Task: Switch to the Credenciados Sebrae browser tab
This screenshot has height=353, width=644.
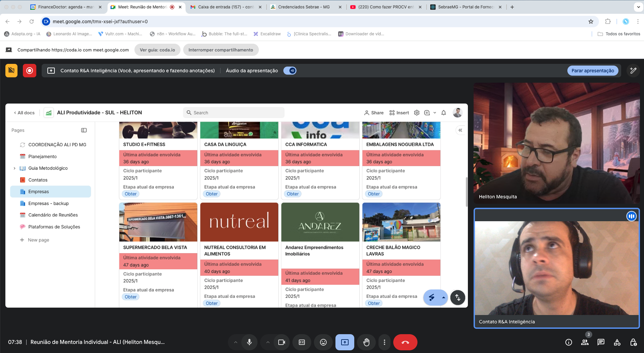Action: tap(304, 7)
